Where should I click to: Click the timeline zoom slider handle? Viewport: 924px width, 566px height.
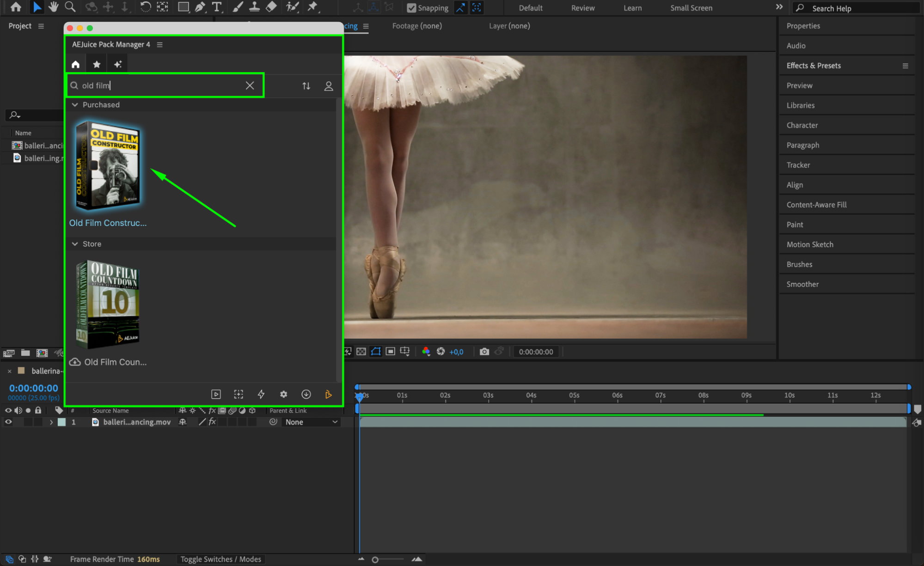375,560
